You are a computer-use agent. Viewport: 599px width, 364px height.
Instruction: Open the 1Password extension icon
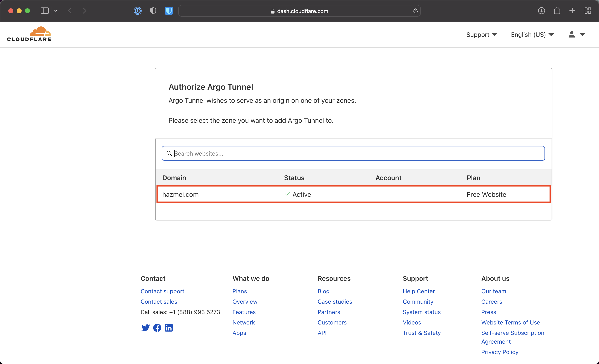(138, 11)
